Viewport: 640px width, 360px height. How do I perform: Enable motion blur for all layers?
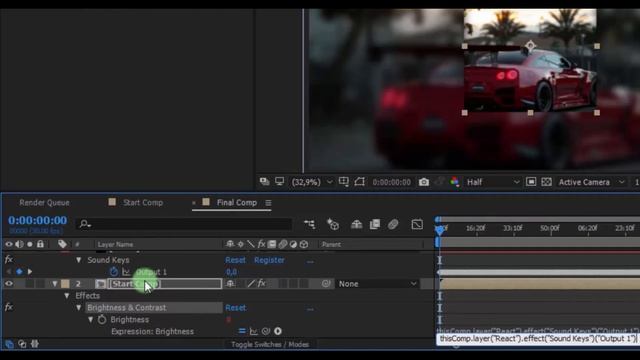click(393, 224)
